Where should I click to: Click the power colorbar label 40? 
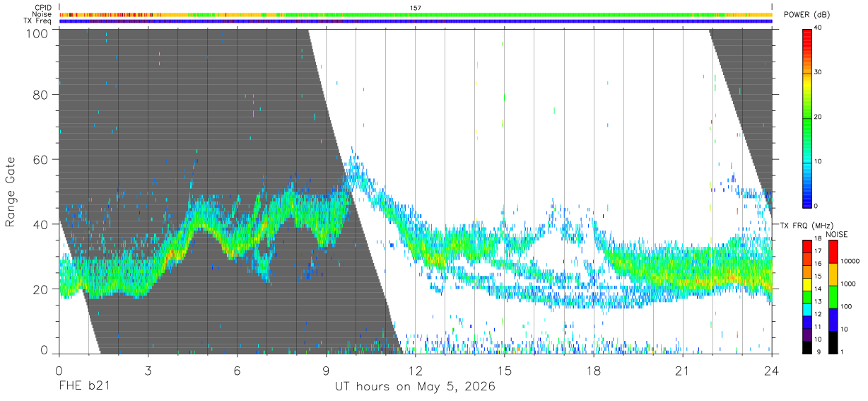[819, 28]
